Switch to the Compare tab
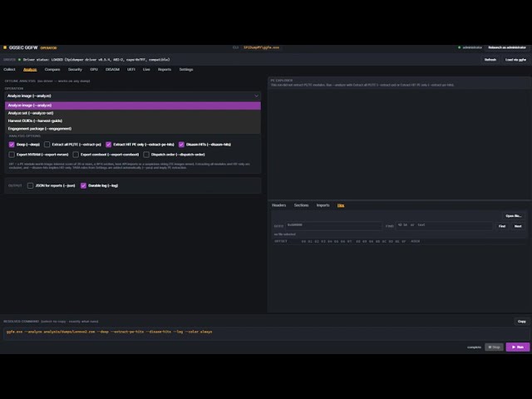Image resolution: width=532 pixels, height=399 pixels. (x=52, y=69)
